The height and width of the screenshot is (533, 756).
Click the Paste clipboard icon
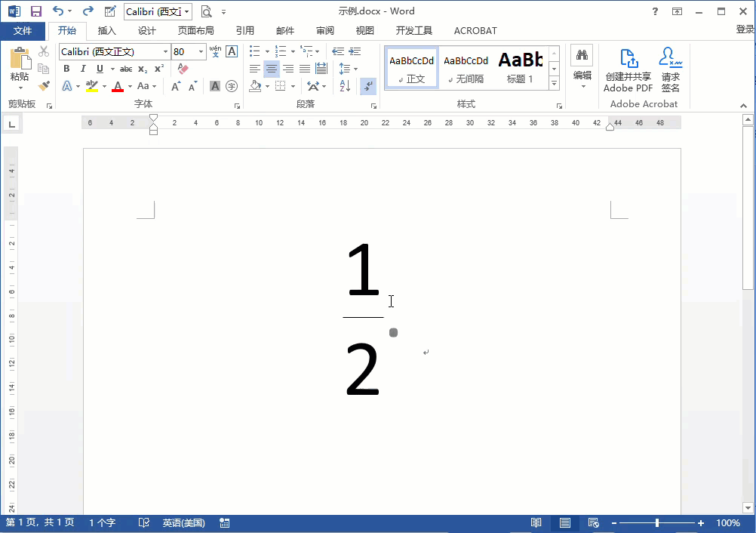pos(20,59)
